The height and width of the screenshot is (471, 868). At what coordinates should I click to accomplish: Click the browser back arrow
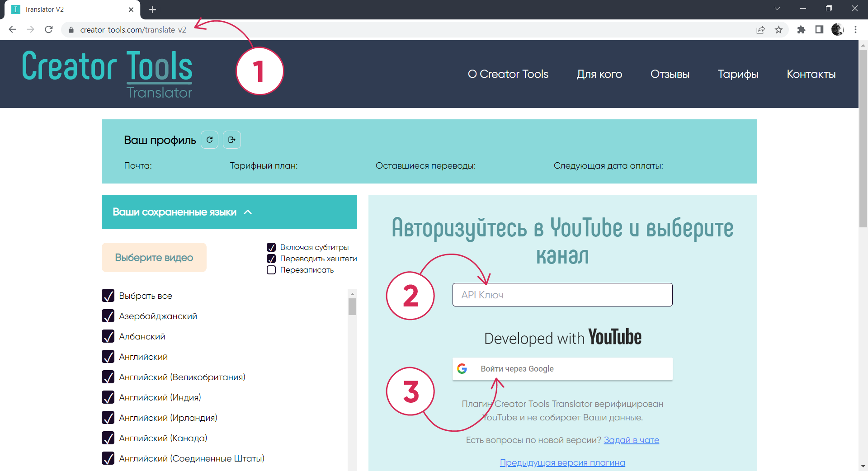coord(12,29)
